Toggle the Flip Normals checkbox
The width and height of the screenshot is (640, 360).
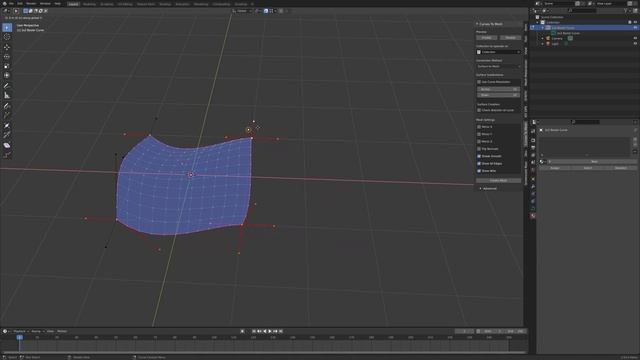[x=479, y=149]
